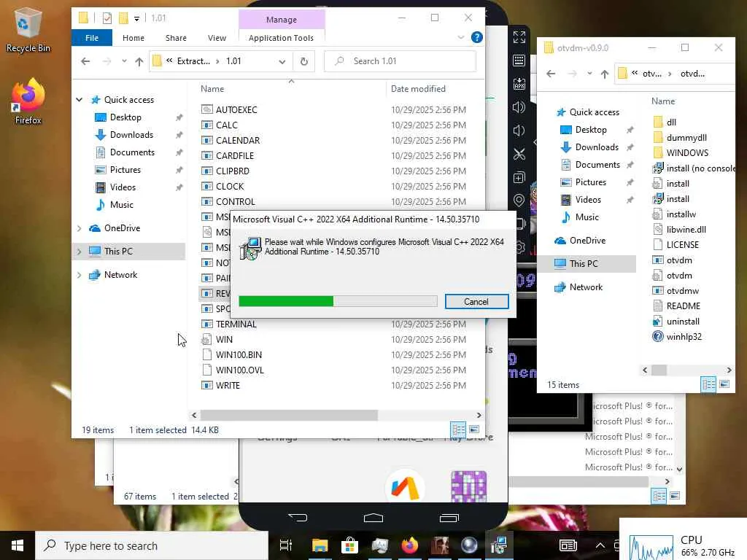The height and width of the screenshot is (560, 747).
Task: Select Desktop in otvdm sidebar
Action: tap(591, 130)
